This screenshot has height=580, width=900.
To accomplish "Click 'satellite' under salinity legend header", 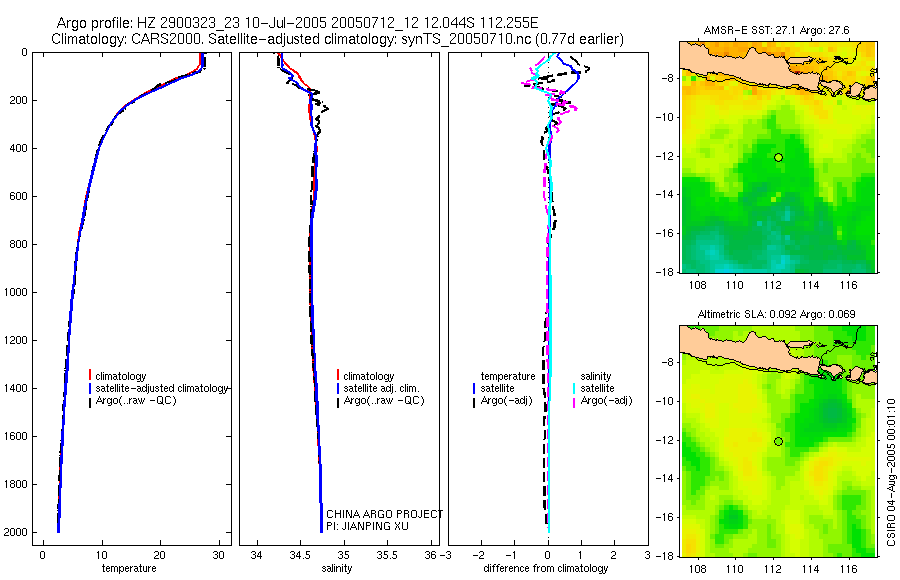I will [597, 388].
